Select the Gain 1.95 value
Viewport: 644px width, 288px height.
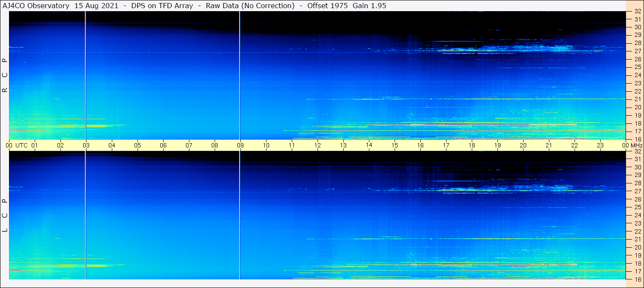click(369, 6)
